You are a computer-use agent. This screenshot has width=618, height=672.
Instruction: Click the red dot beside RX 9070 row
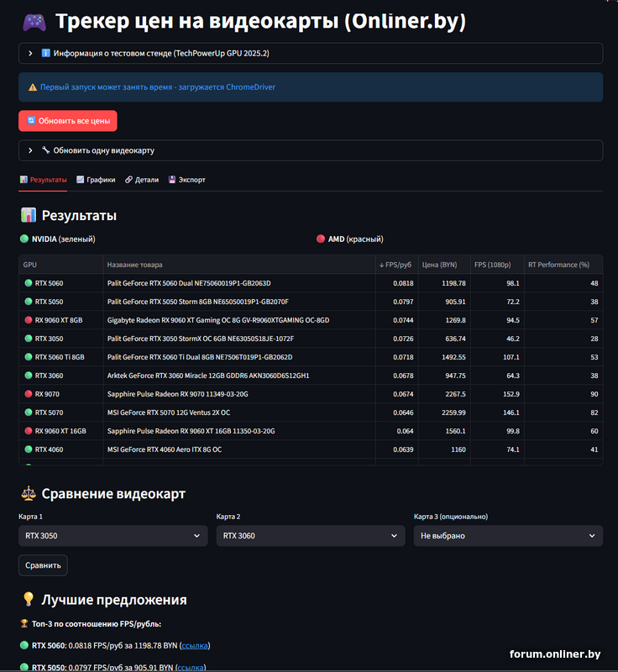click(x=29, y=394)
